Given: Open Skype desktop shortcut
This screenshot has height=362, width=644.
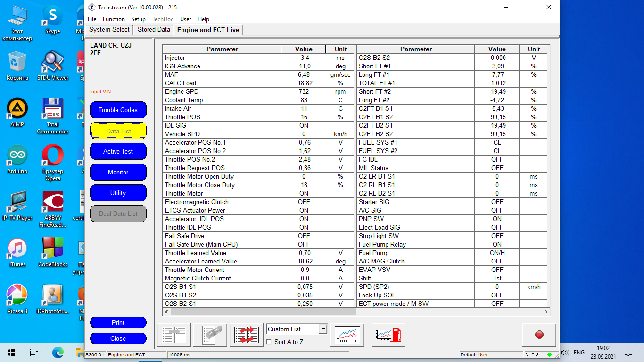Looking at the screenshot, I should point(52,20).
